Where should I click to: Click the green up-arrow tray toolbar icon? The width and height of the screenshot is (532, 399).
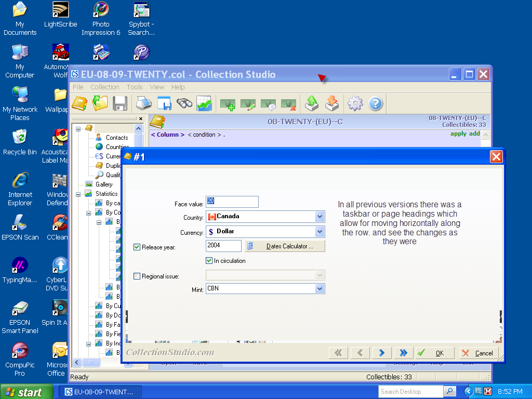[312, 103]
